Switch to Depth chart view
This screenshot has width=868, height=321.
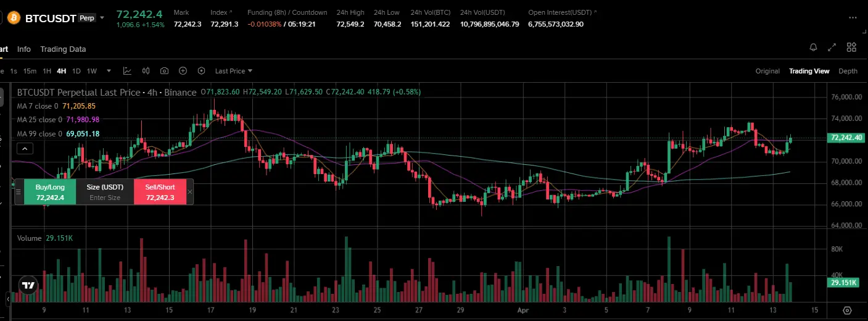point(848,71)
